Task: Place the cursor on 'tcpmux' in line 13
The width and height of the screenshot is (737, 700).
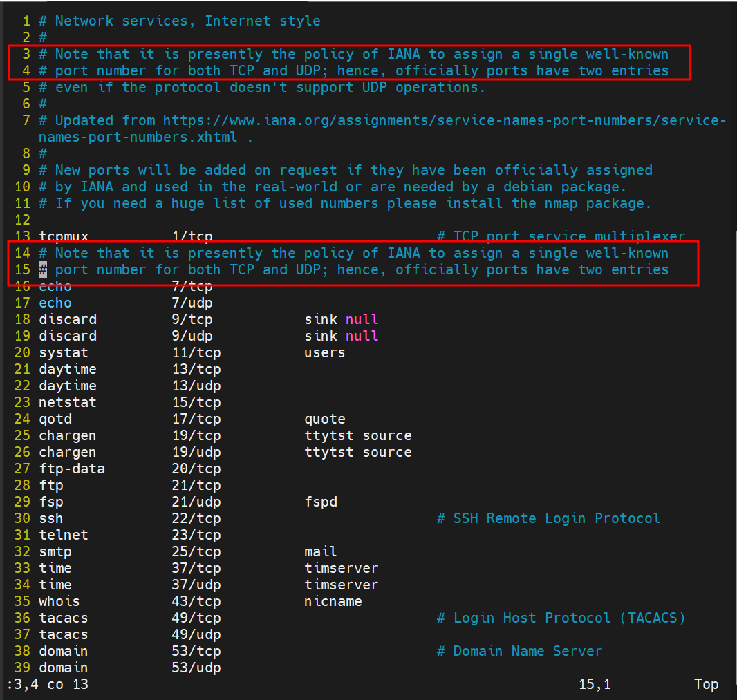Action: click(63, 236)
